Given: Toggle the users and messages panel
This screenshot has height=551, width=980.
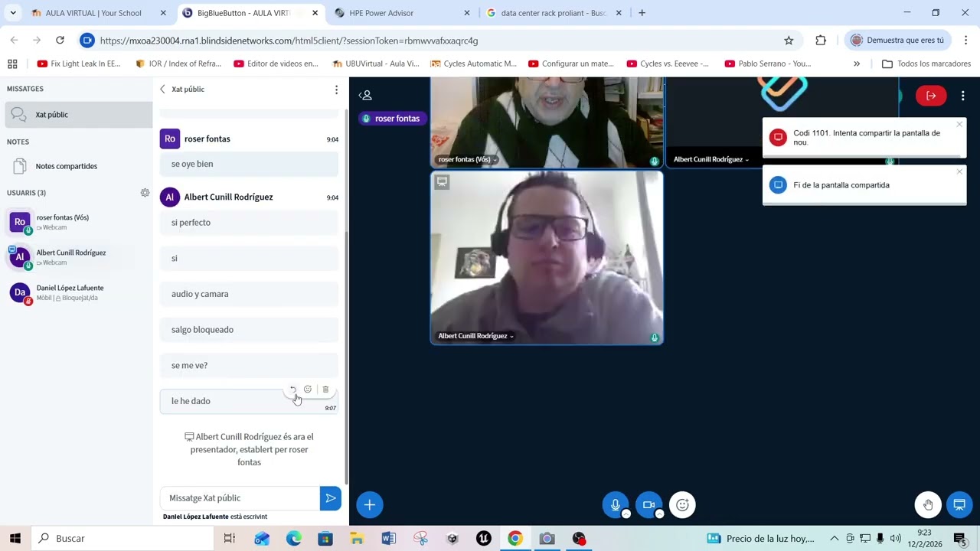Looking at the screenshot, I should click(x=366, y=96).
